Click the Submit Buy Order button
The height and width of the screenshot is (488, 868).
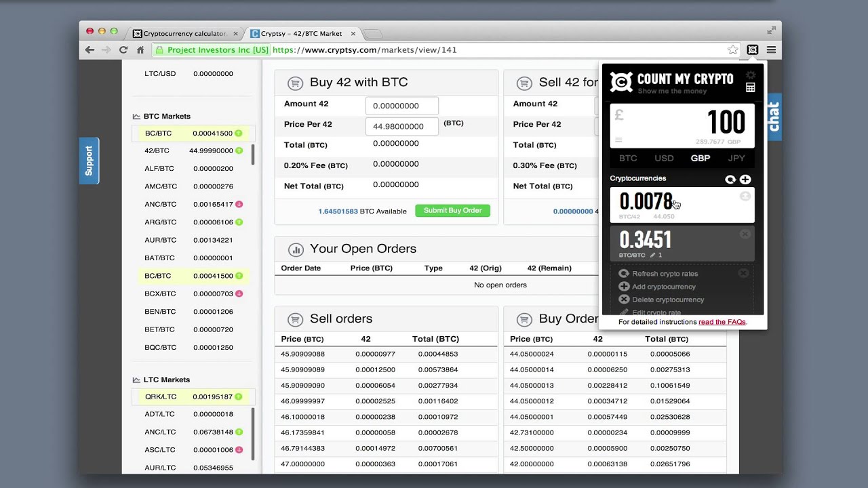click(452, 211)
